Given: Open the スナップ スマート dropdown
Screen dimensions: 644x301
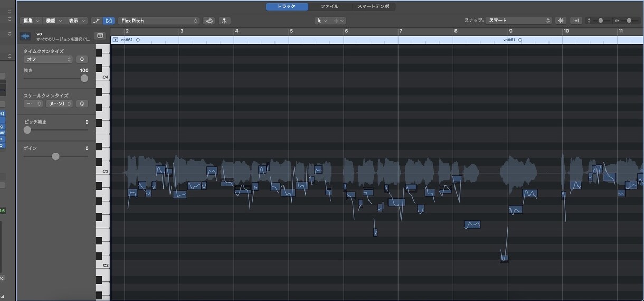Looking at the screenshot, I should (x=518, y=21).
